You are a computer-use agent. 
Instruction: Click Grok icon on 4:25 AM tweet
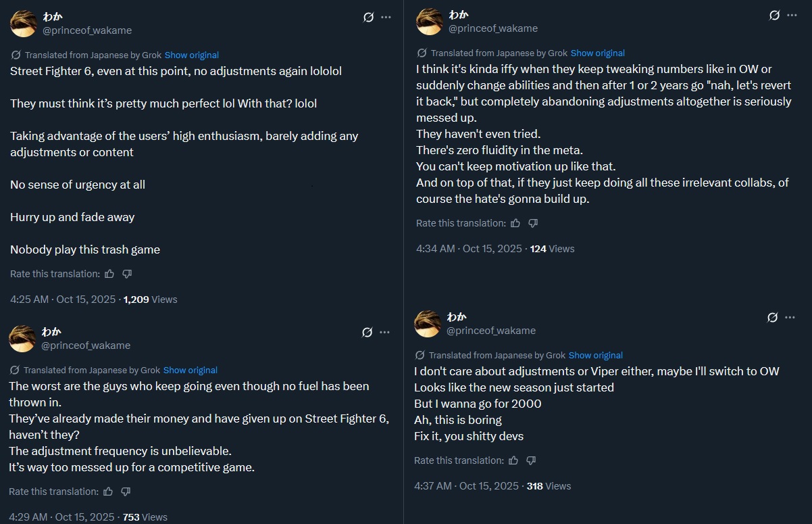click(368, 17)
